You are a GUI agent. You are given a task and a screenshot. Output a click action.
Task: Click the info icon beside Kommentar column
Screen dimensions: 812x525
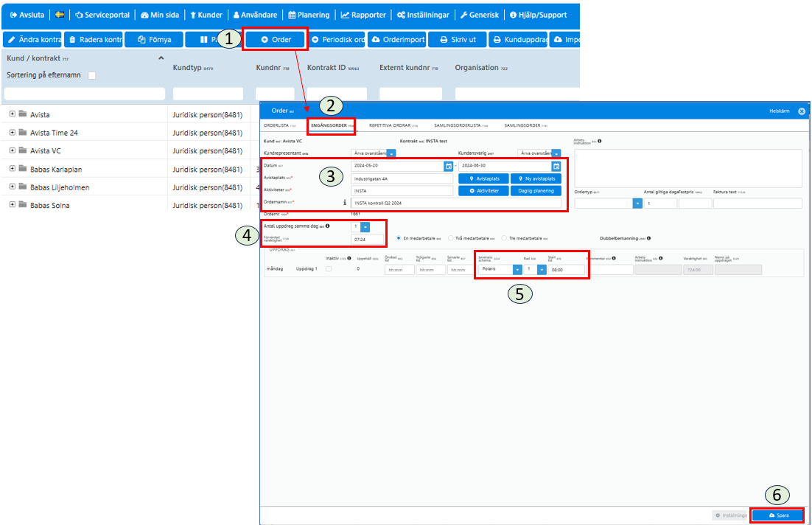[614, 258]
